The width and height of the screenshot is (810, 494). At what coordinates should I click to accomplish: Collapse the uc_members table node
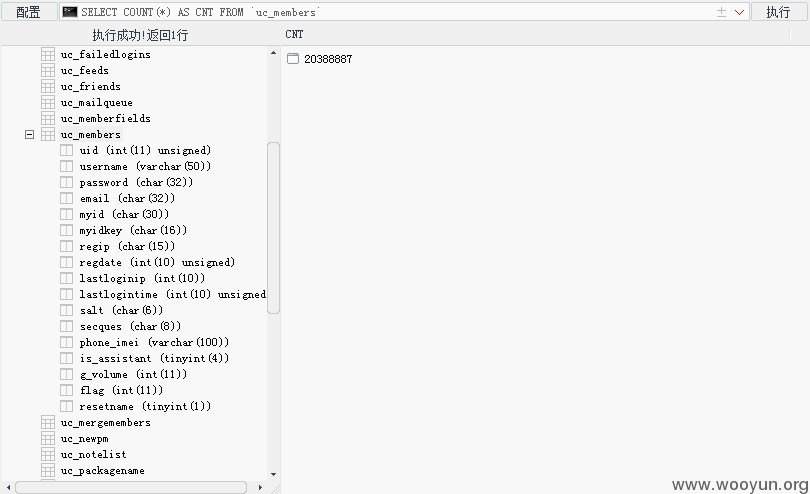click(x=29, y=134)
